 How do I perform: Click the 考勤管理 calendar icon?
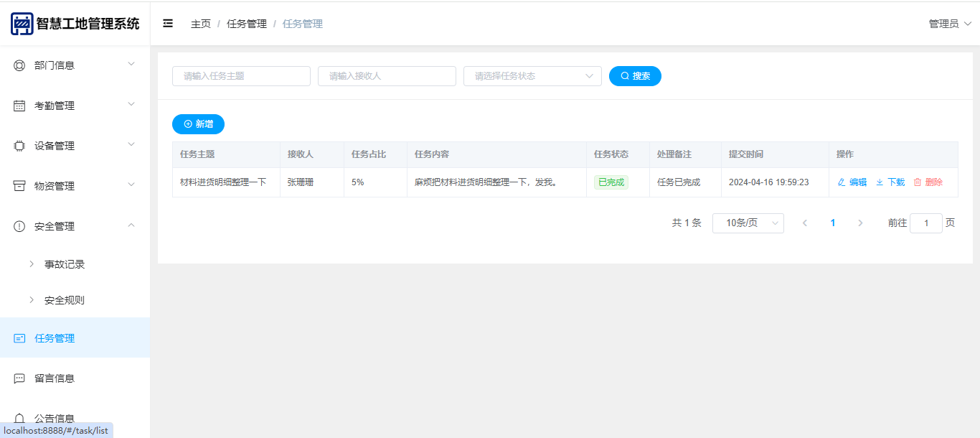coord(19,106)
